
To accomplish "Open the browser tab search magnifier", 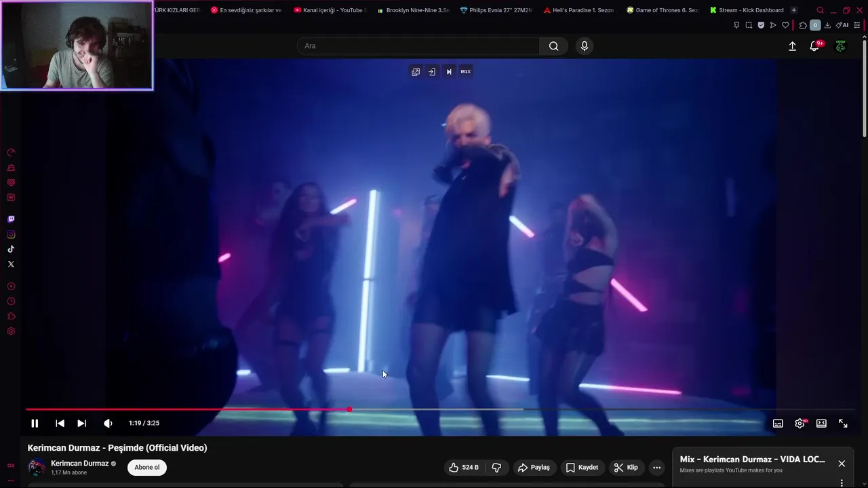I will pos(820,10).
